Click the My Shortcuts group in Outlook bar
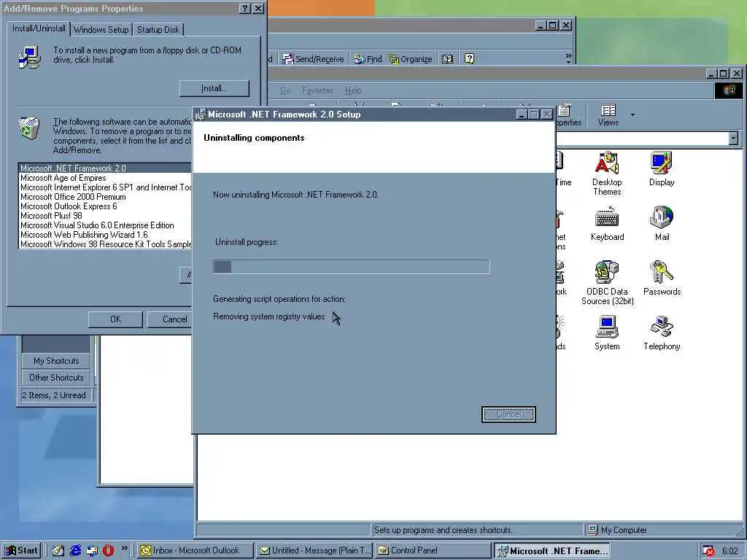This screenshot has width=747, height=560. [56, 360]
